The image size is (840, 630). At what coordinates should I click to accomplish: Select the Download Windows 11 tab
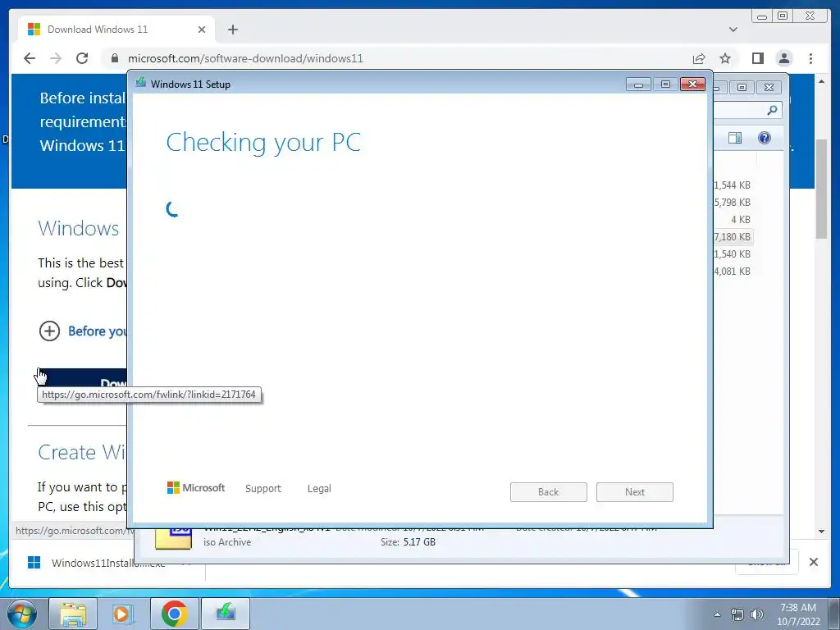116,30
